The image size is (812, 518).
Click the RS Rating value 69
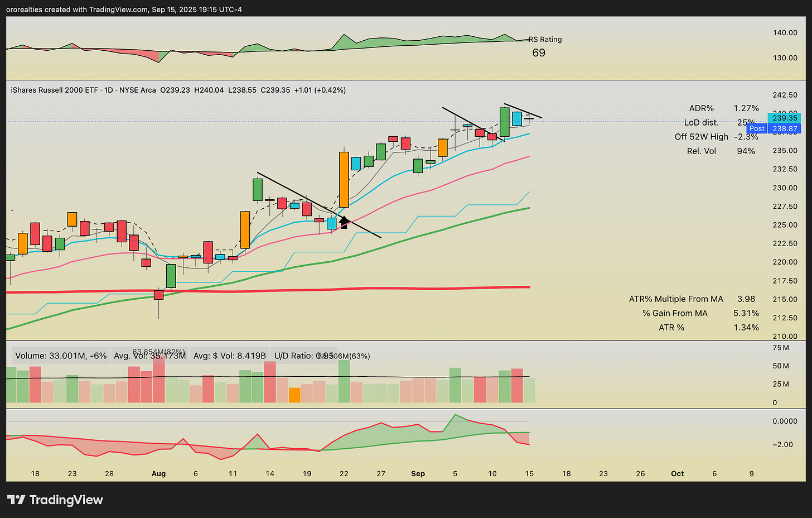[x=539, y=53]
